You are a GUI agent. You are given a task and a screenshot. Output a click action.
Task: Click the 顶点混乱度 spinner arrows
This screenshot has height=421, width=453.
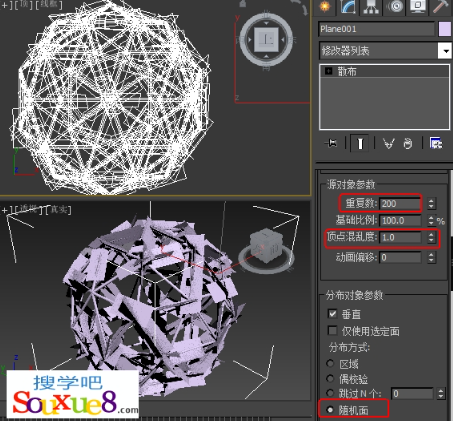pos(431,237)
